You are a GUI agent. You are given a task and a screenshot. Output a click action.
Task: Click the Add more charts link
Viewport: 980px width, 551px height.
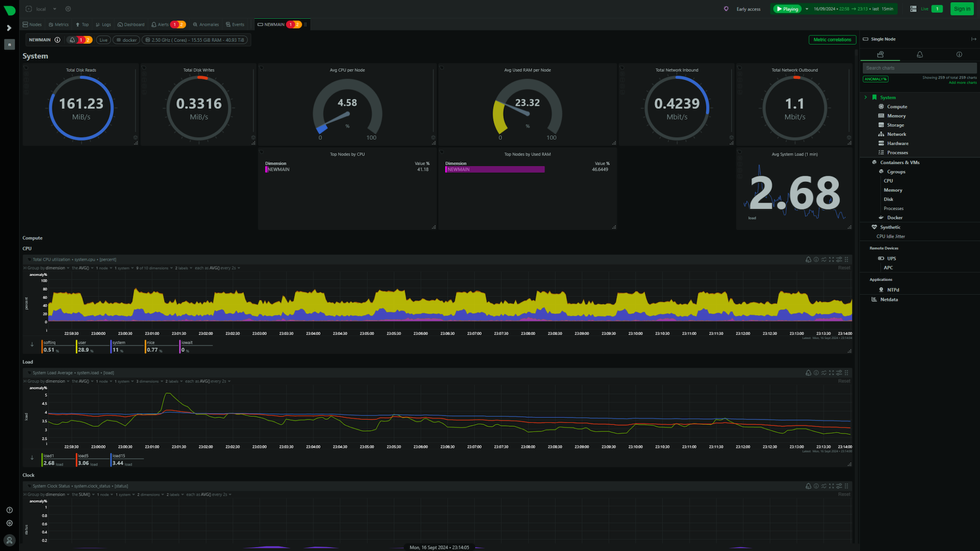[x=963, y=83]
